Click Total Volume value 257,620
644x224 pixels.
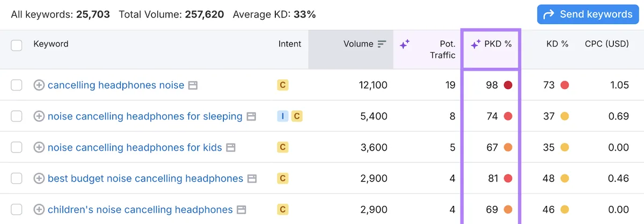204,14
